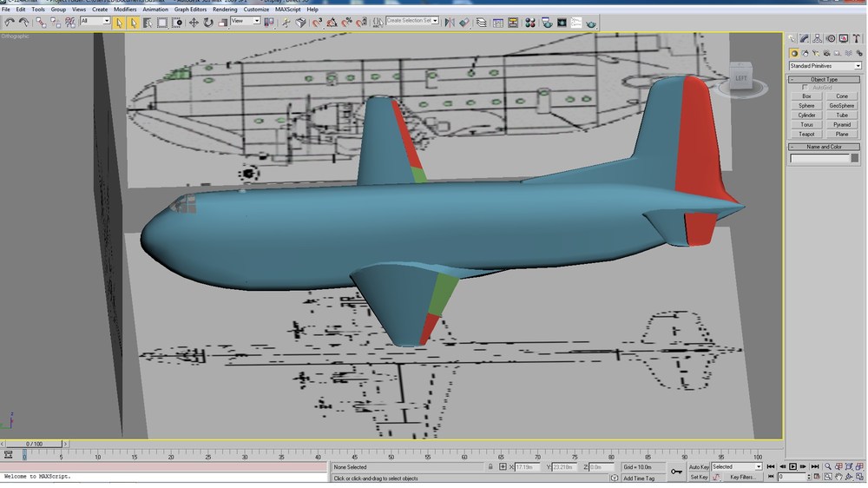This screenshot has height=488, width=868.
Task: Toggle the selection lock icon
Action: 490,467
